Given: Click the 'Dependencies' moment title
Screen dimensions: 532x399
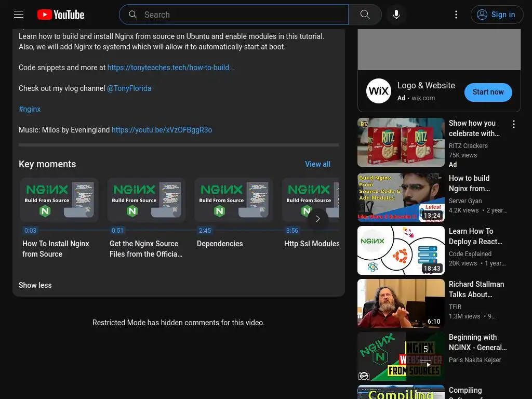Looking at the screenshot, I should coord(220,244).
